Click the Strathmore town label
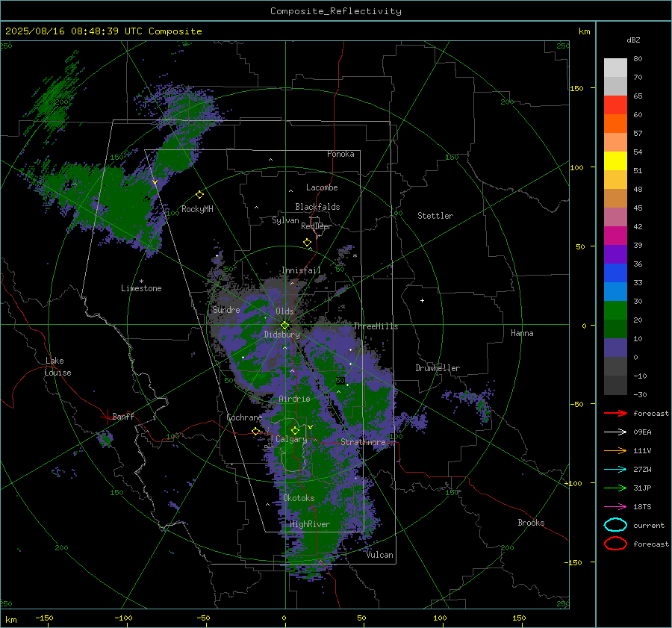The width and height of the screenshot is (672, 628). [x=363, y=442]
